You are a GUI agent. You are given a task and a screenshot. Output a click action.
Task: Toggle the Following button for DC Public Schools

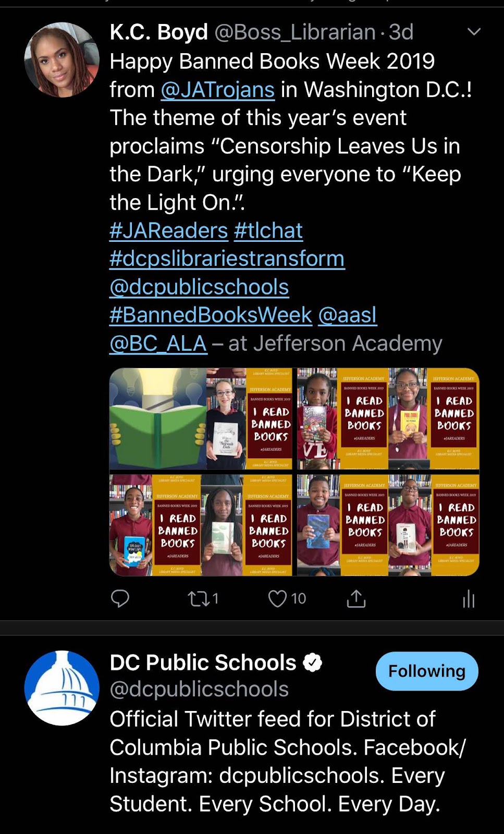click(427, 671)
